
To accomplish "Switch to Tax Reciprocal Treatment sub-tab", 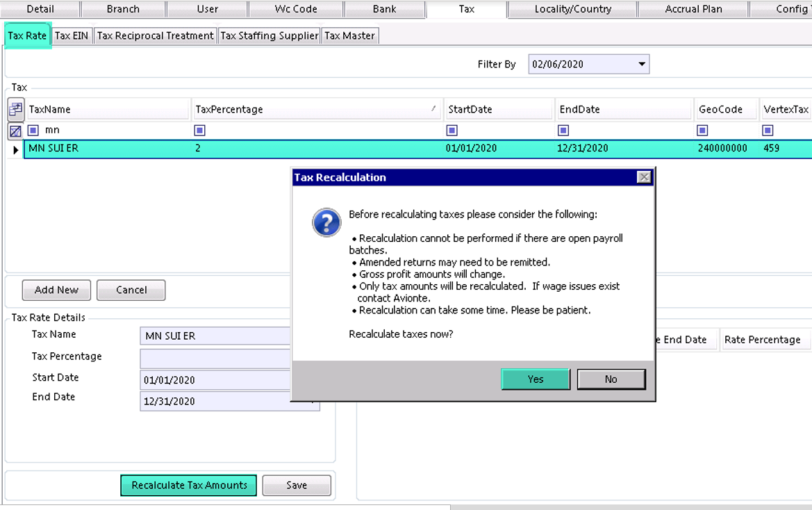I will tap(155, 35).
